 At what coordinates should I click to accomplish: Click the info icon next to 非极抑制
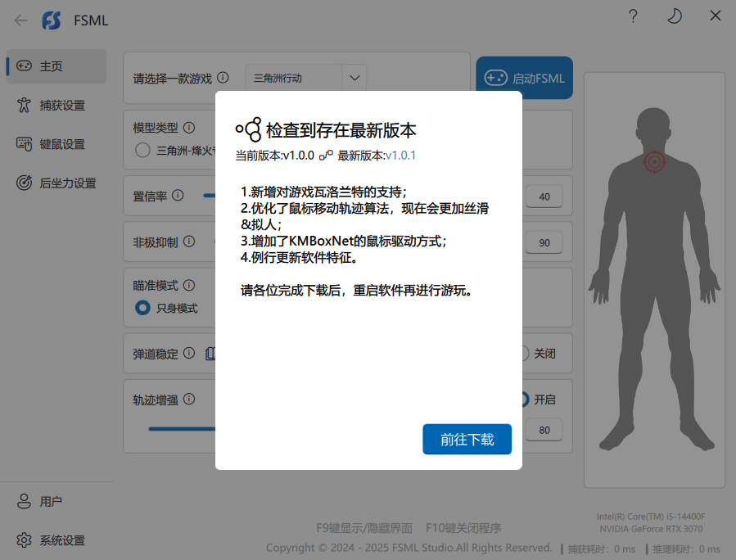189,242
